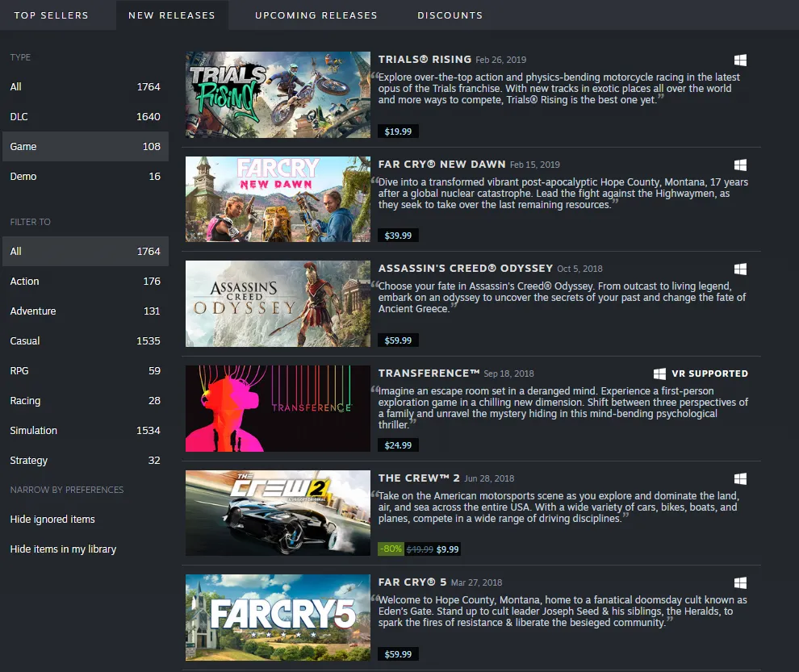Click the Far Cry 5 title
799x672 pixels.
pos(412,582)
